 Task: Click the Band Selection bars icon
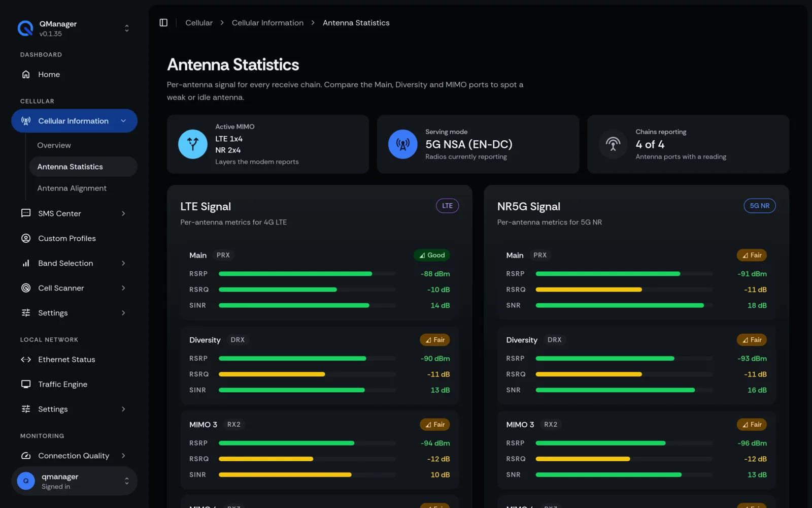pyautogui.click(x=26, y=263)
